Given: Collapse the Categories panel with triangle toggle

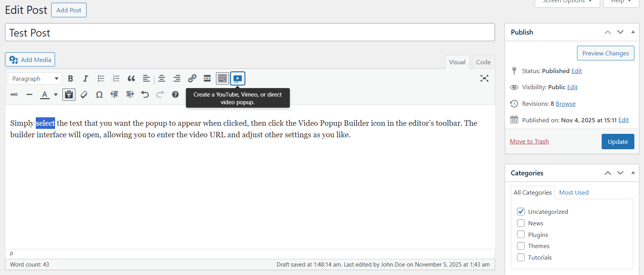Looking at the screenshot, I should 633,173.
